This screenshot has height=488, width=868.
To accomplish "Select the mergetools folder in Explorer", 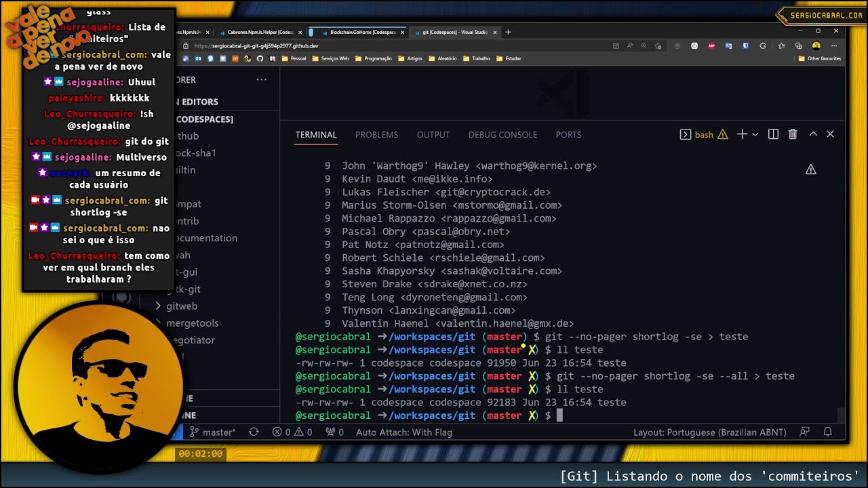I will (x=192, y=323).
